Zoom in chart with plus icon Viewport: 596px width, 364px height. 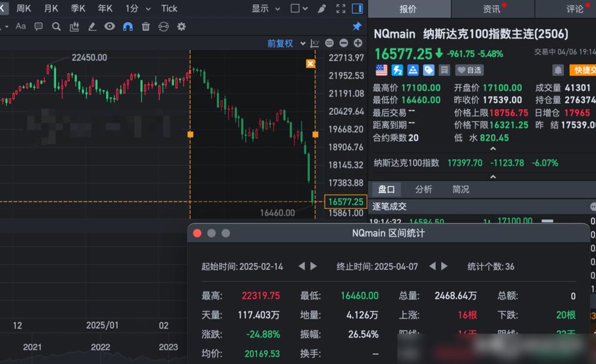point(358,43)
